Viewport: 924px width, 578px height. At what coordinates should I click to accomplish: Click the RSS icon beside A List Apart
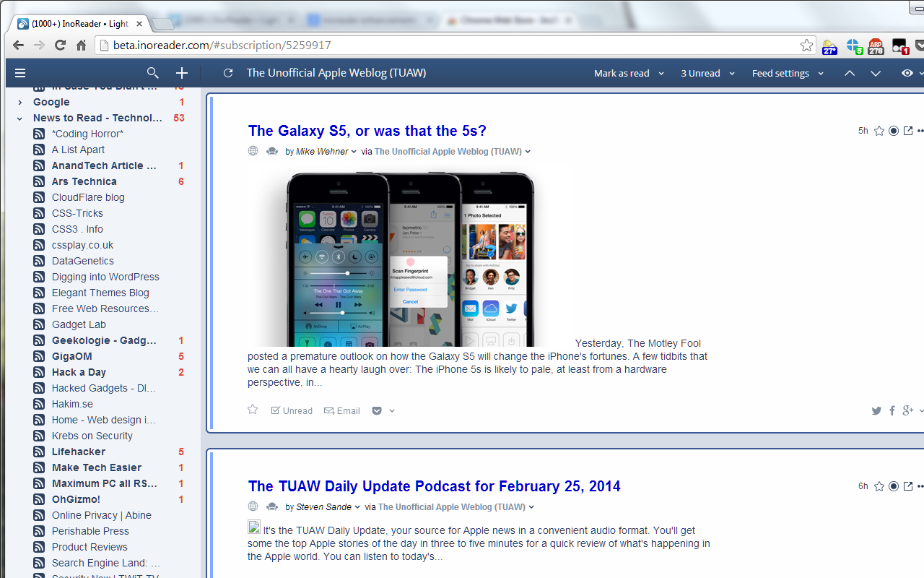coord(39,150)
